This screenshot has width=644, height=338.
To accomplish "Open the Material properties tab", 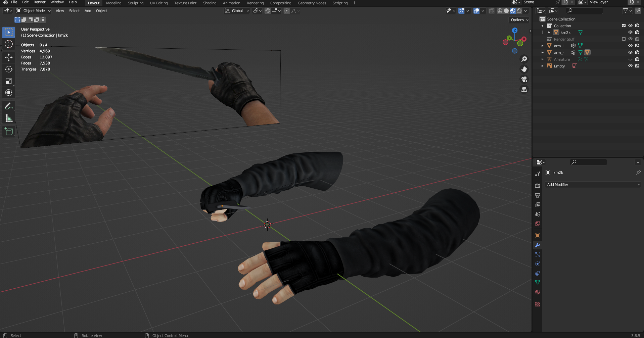I will tap(538, 292).
